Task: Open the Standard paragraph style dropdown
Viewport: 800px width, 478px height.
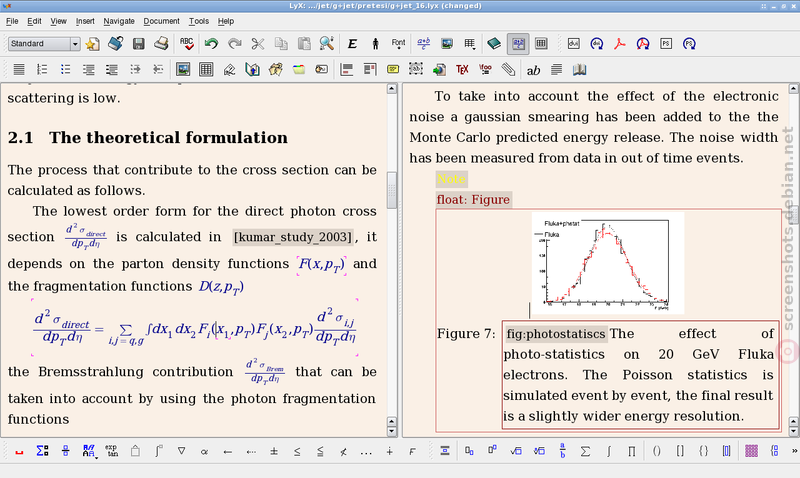Action: (x=44, y=44)
